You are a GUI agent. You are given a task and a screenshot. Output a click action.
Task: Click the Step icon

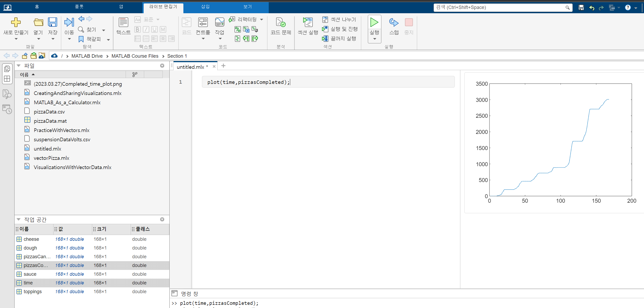394,23
